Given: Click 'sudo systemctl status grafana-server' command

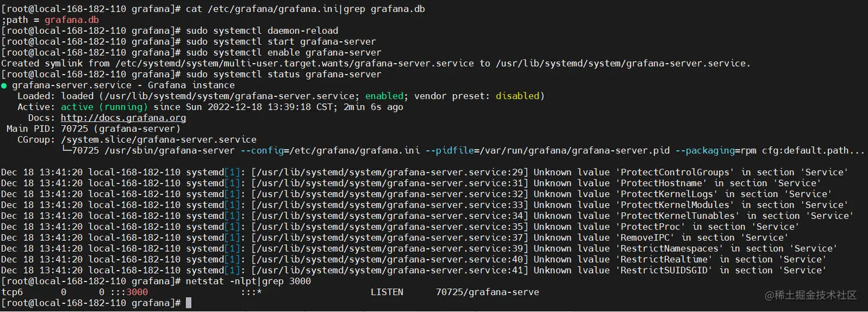Looking at the screenshot, I should point(284,75).
